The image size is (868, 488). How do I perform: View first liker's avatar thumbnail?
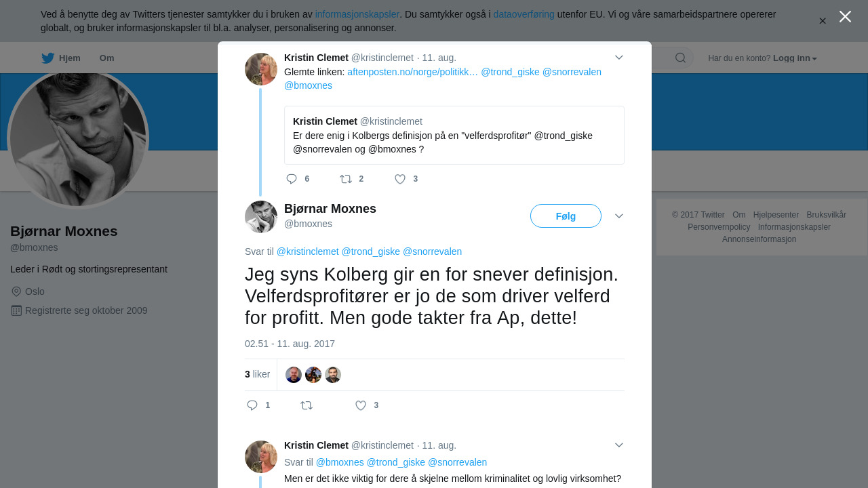click(294, 375)
